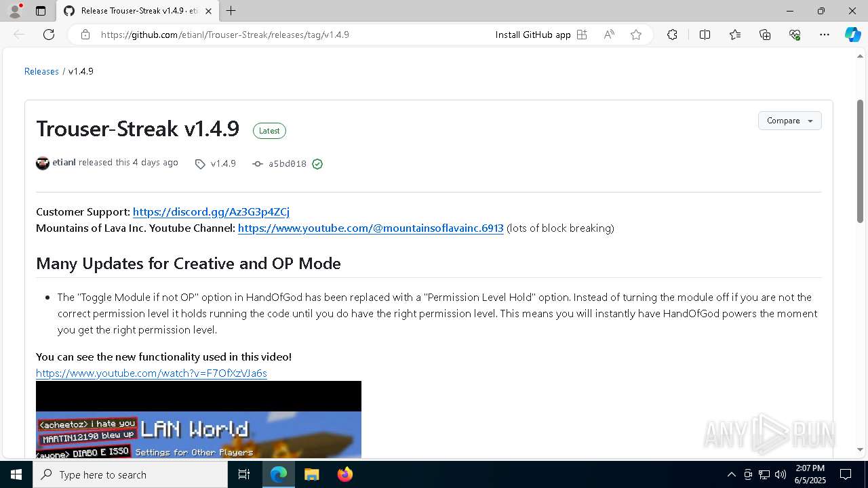The width and height of the screenshot is (868, 488).
Task: Open Firefox from the taskbar
Action: (x=344, y=474)
